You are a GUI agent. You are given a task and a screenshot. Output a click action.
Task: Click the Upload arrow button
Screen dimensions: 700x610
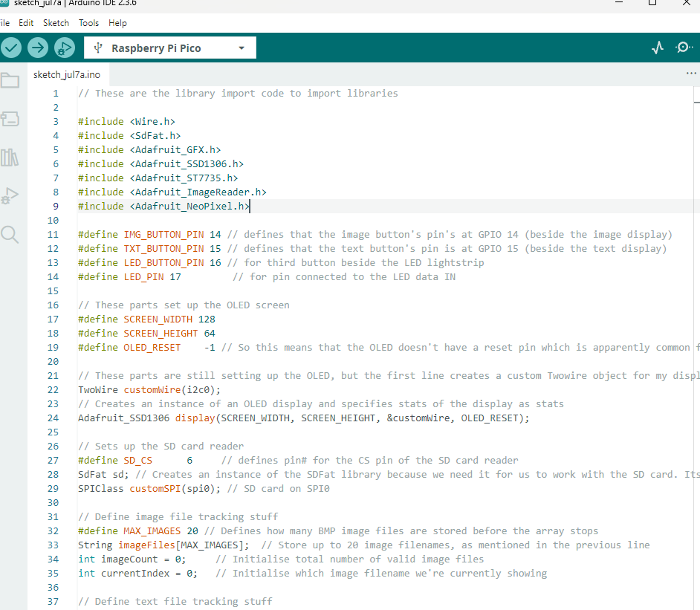tap(38, 48)
